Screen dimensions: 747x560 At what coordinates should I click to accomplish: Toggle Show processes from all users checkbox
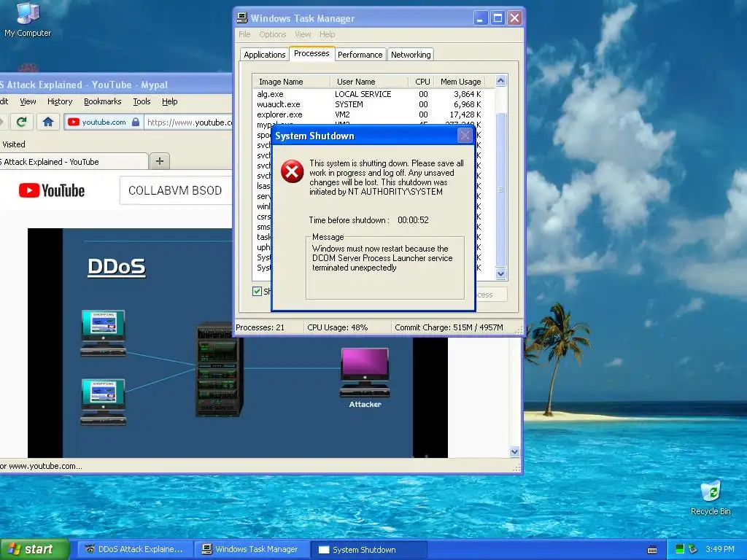click(258, 291)
